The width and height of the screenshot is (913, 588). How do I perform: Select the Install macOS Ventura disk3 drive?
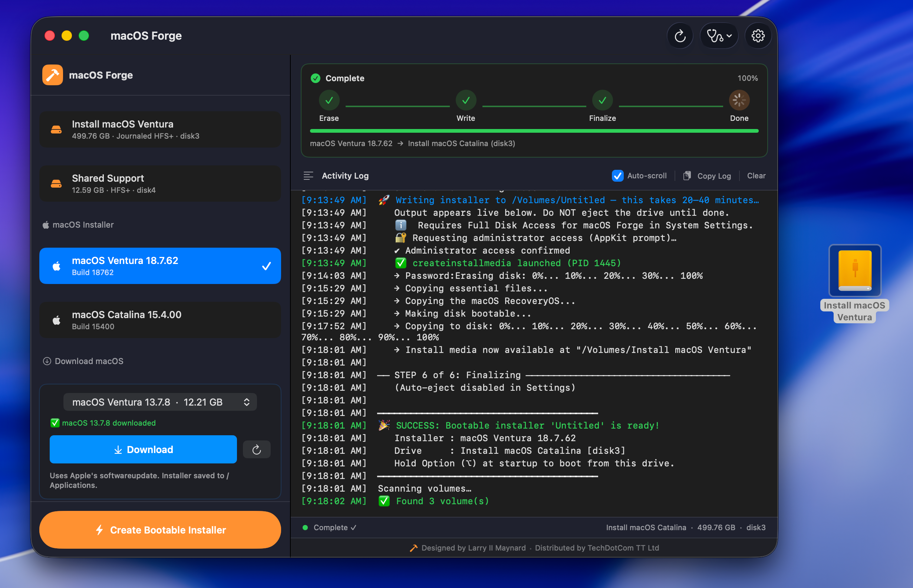tap(160, 129)
